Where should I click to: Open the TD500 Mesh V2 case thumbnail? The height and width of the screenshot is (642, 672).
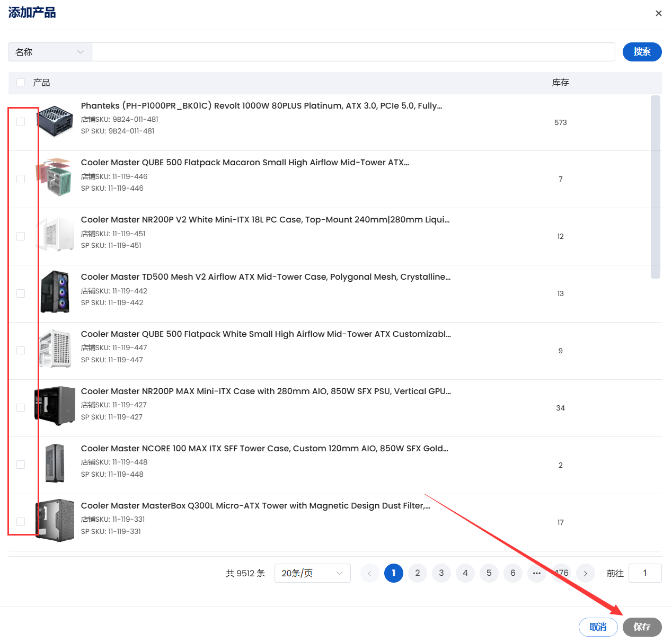pos(55,291)
